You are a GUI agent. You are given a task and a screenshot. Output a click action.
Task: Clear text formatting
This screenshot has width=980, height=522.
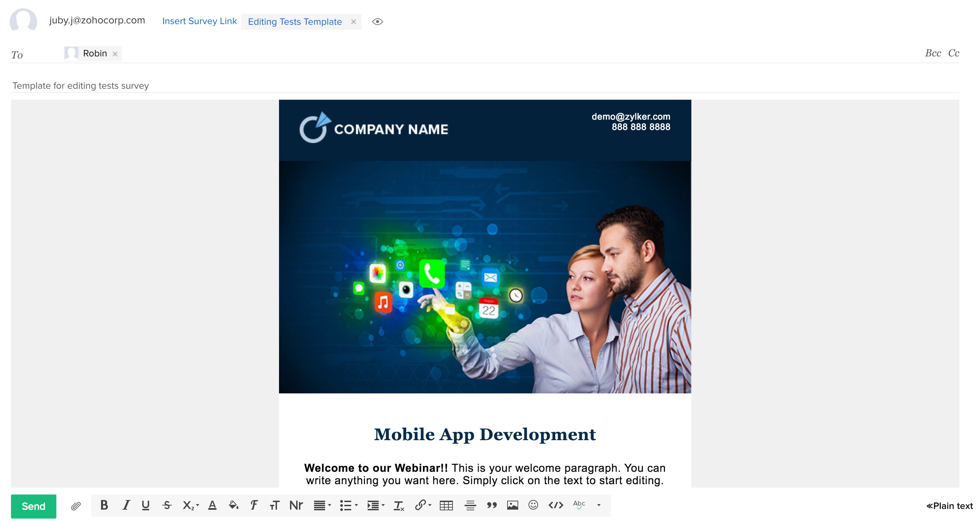pyautogui.click(x=399, y=505)
